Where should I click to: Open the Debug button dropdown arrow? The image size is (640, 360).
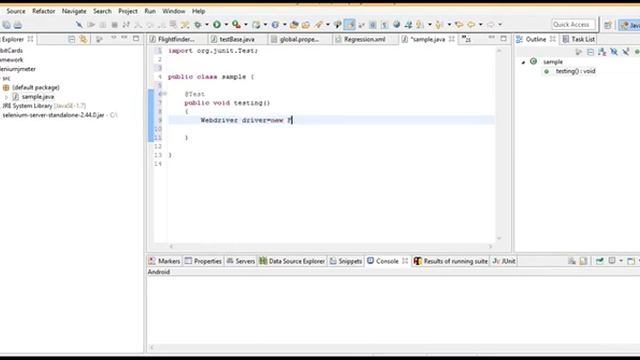tap(207, 24)
